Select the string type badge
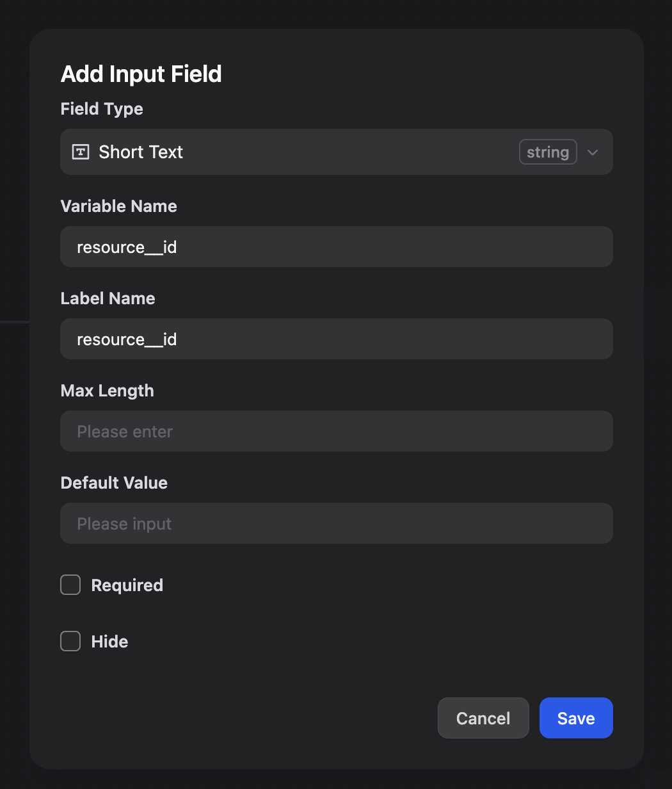The image size is (672, 789). (x=548, y=152)
